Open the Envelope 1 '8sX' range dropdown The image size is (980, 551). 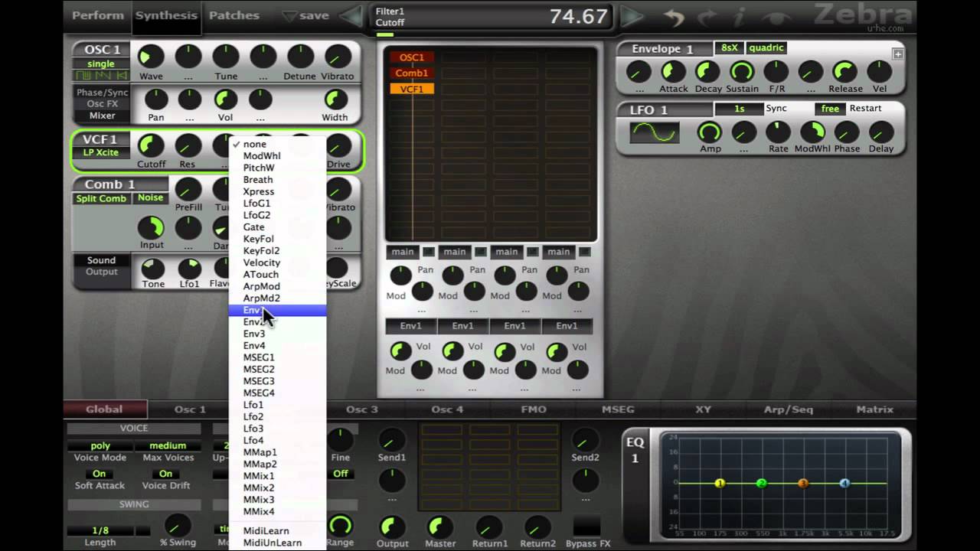click(729, 47)
